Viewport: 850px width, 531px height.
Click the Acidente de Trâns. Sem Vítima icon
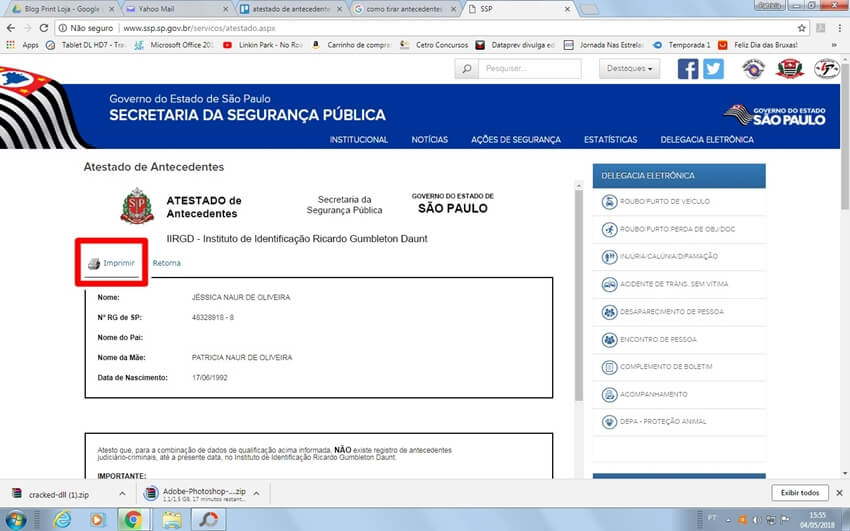609,285
